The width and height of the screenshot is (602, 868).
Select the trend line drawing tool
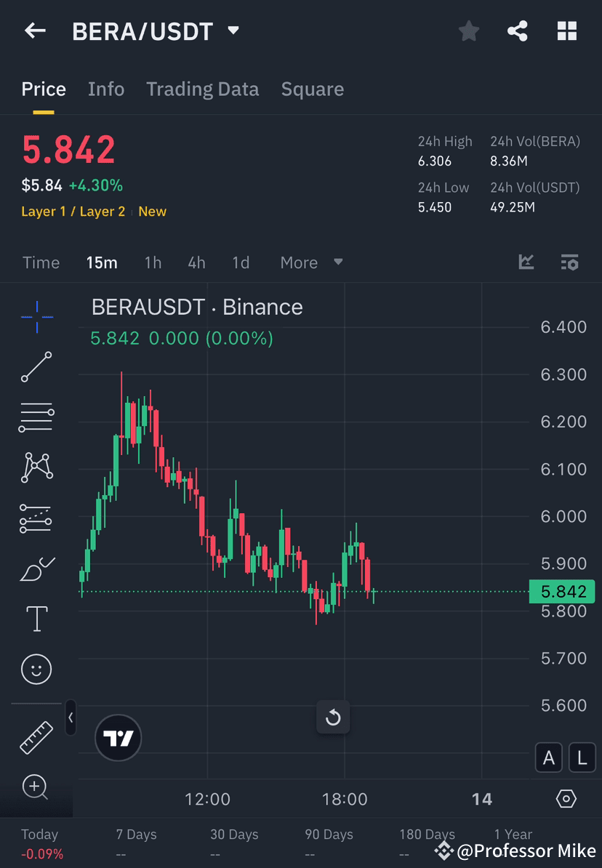click(x=36, y=367)
